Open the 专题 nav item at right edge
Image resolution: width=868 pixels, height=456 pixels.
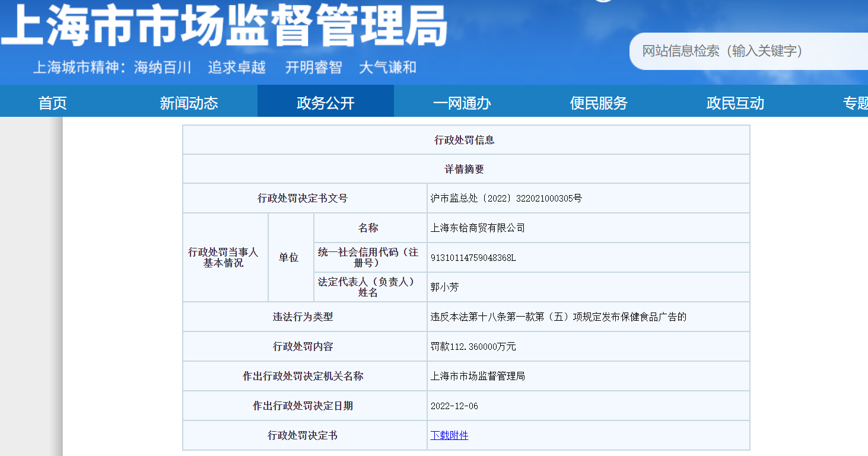point(855,103)
